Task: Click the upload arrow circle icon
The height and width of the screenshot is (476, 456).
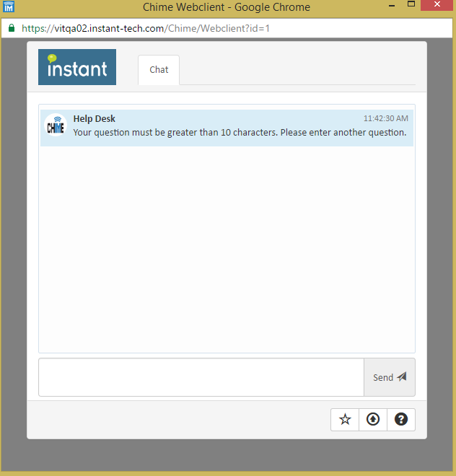Action: 373,420
